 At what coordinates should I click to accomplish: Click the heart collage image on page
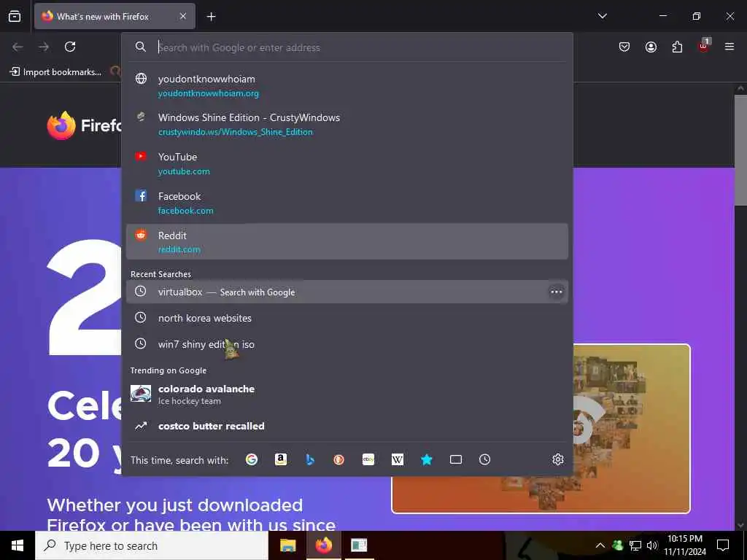(x=541, y=429)
